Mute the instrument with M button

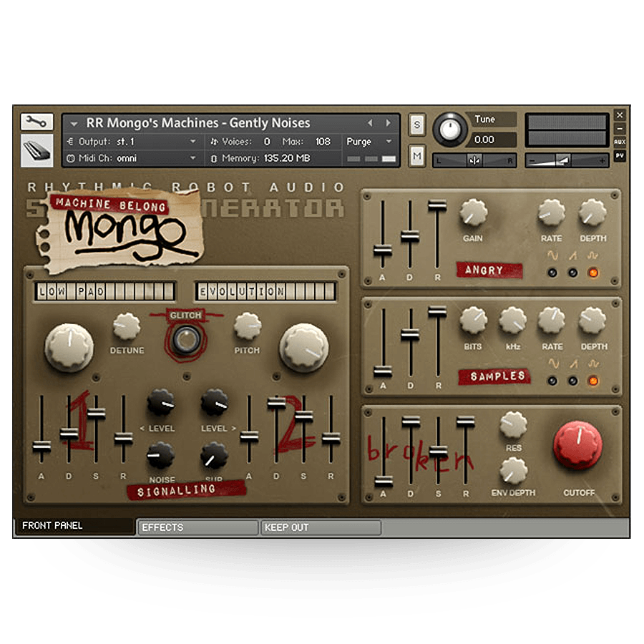[x=417, y=156]
